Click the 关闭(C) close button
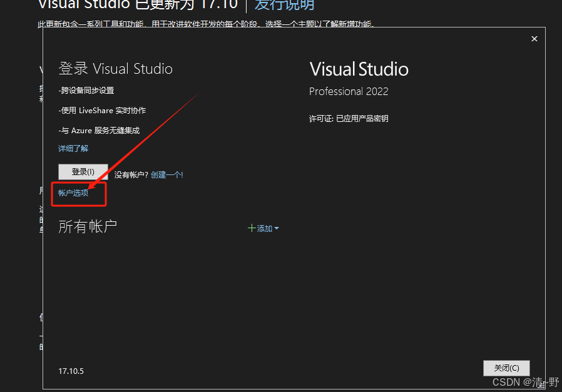Screen dimensions: 562x392 point(506,368)
